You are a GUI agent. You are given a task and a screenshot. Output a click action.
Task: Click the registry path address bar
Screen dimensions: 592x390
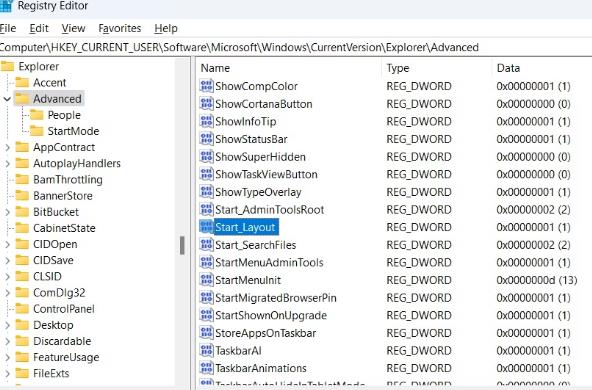(x=296, y=47)
